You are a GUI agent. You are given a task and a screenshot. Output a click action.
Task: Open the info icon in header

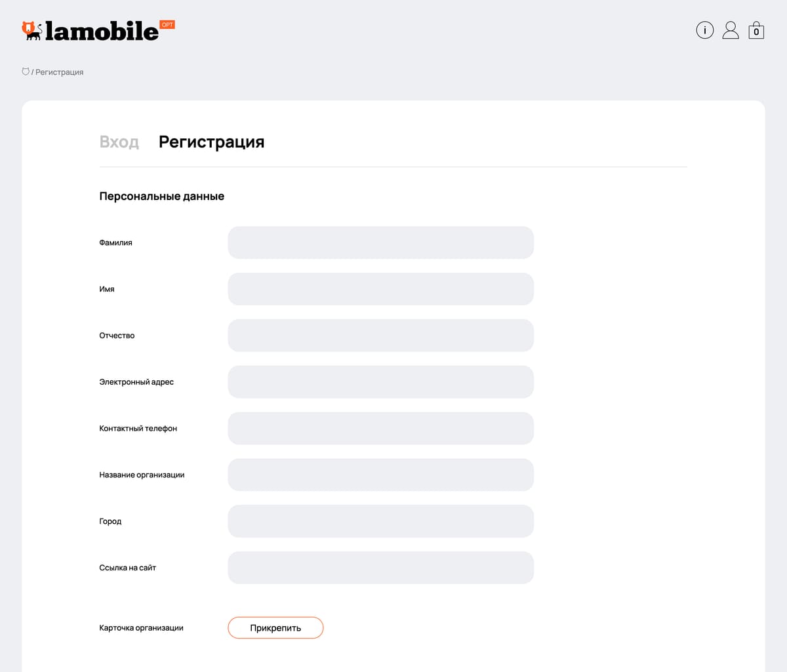pos(704,30)
